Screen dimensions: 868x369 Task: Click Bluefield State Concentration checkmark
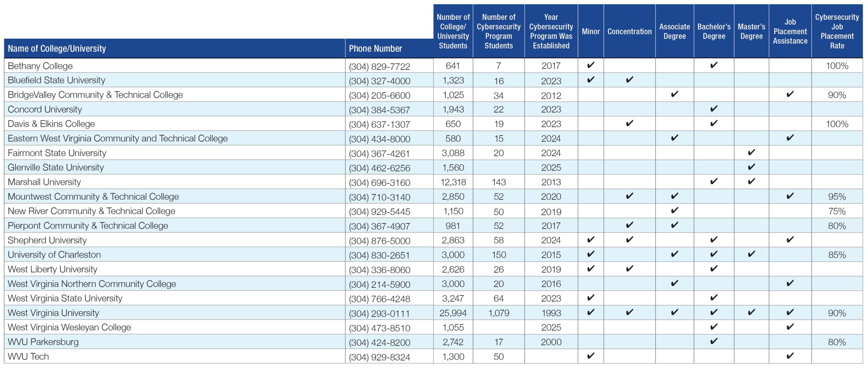(x=629, y=80)
